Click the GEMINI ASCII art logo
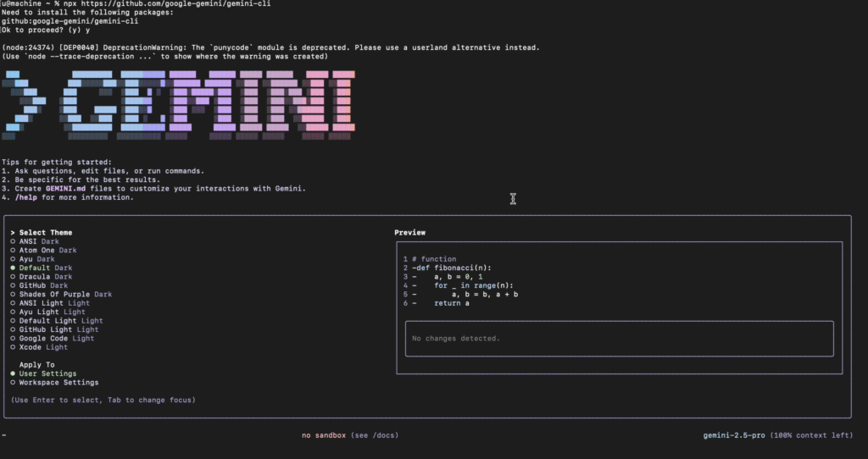 coord(178,105)
